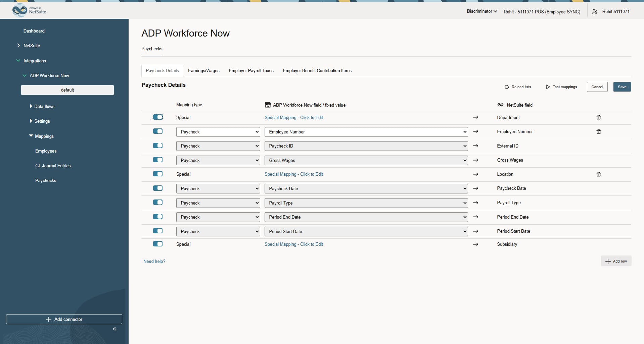The image size is (644, 344).
Task: Open the Gross Wages field dropdown
Action: [x=366, y=160]
